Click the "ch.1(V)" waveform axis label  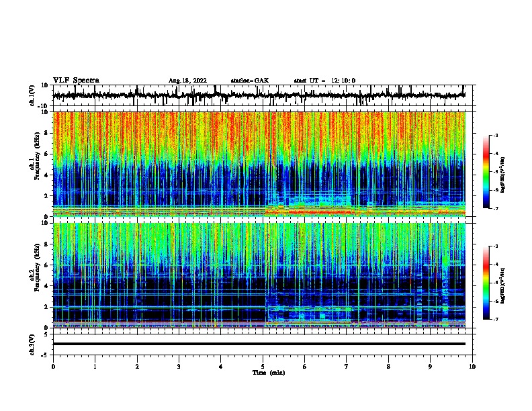pos(32,95)
